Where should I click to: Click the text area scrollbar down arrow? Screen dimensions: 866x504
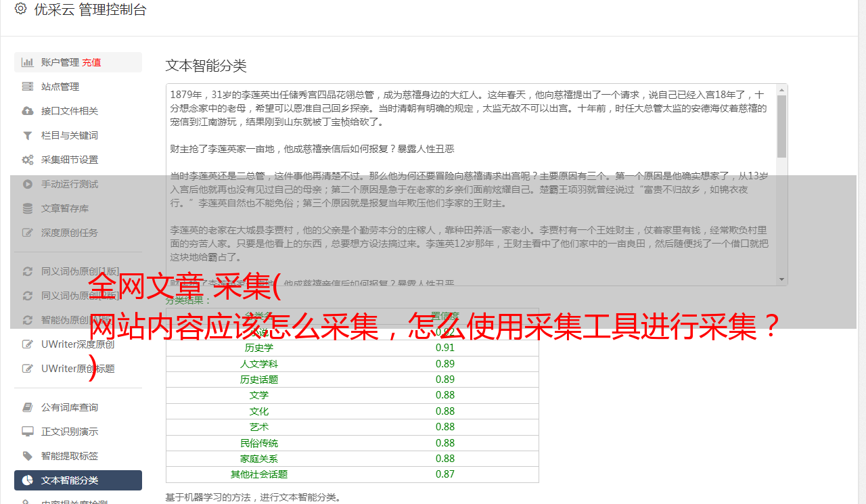[x=782, y=279]
